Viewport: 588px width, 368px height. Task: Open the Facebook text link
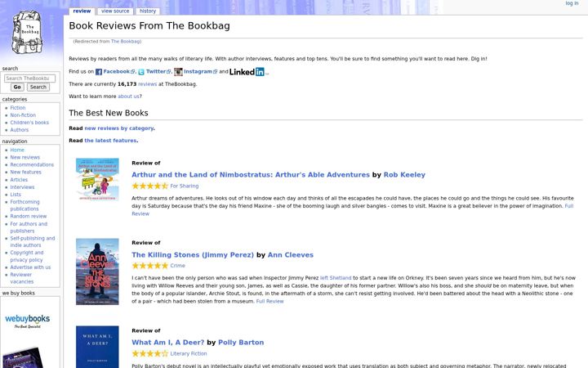click(116, 71)
